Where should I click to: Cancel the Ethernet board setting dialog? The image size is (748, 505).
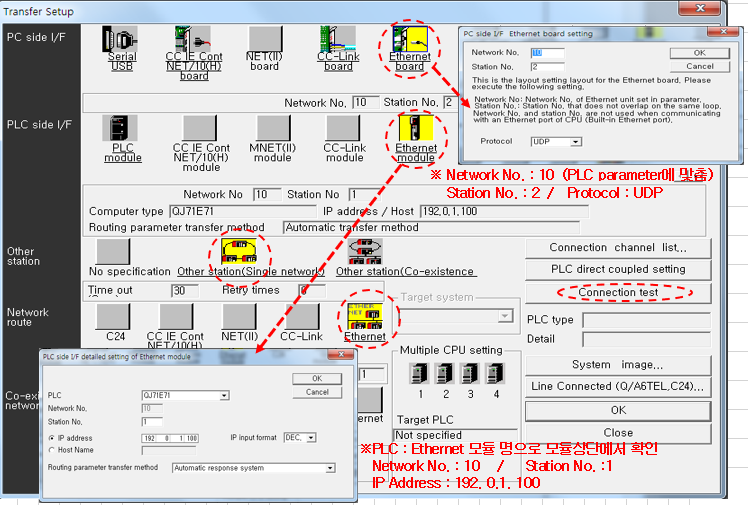coord(700,66)
